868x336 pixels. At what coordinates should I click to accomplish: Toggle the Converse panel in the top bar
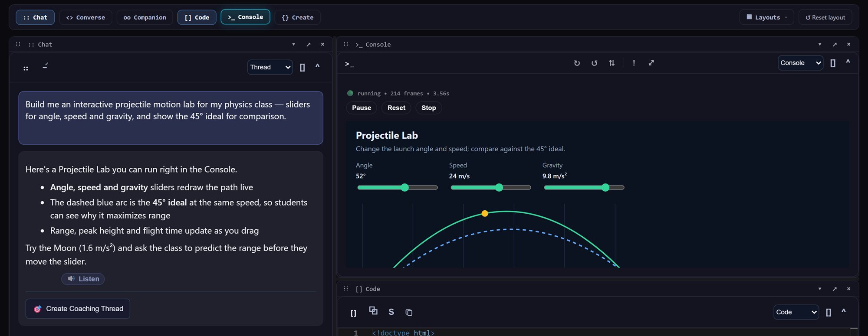click(x=85, y=17)
